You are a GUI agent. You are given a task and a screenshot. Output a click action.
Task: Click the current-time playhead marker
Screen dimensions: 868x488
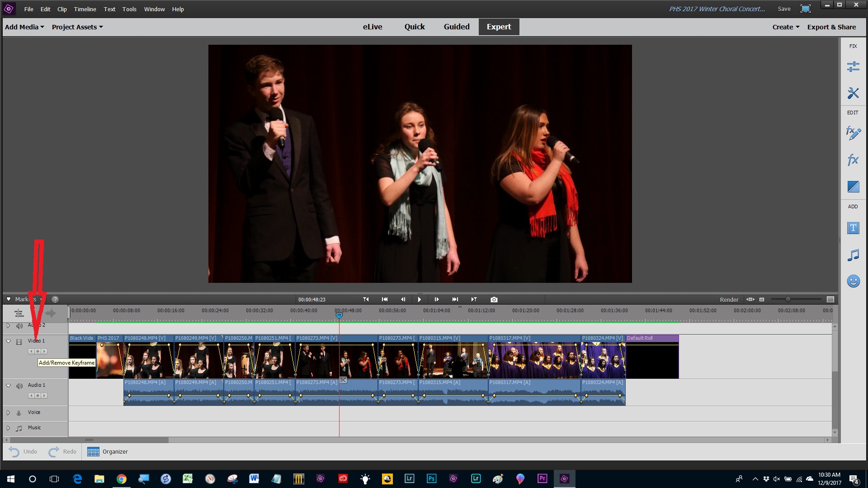click(339, 315)
